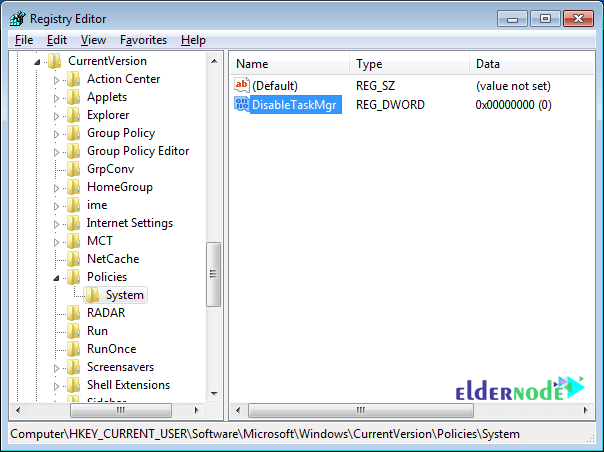Image resolution: width=604 pixels, height=452 pixels.
Task: Expand the Shell Extensions key
Action: tap(56, 385)
